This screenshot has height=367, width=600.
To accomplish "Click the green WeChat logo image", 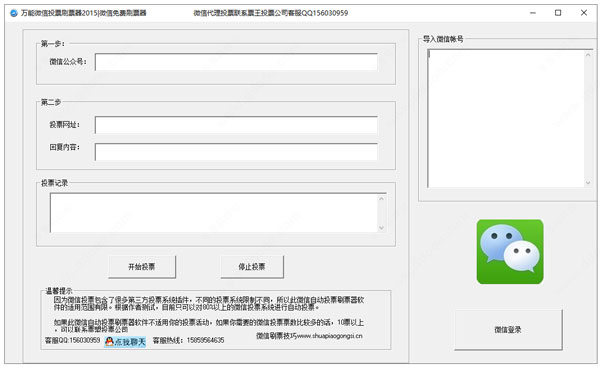I will tap(510, 251).
